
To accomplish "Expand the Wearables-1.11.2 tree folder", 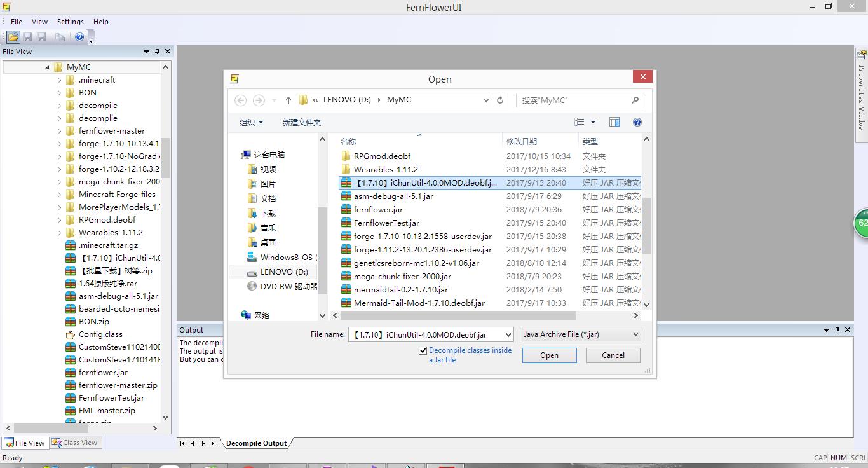I will click(60, 233).
